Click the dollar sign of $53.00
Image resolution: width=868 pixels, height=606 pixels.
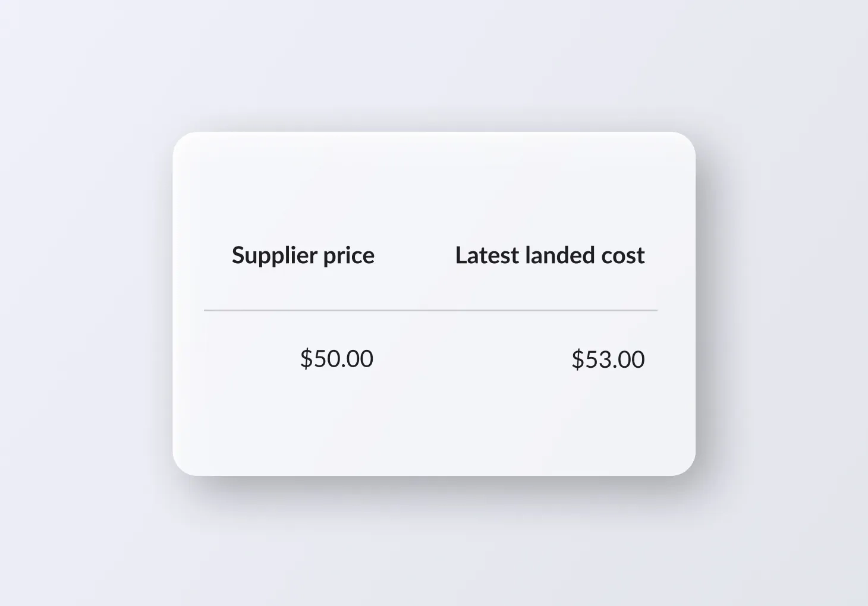pyautogui.click(x=577, y=360)
